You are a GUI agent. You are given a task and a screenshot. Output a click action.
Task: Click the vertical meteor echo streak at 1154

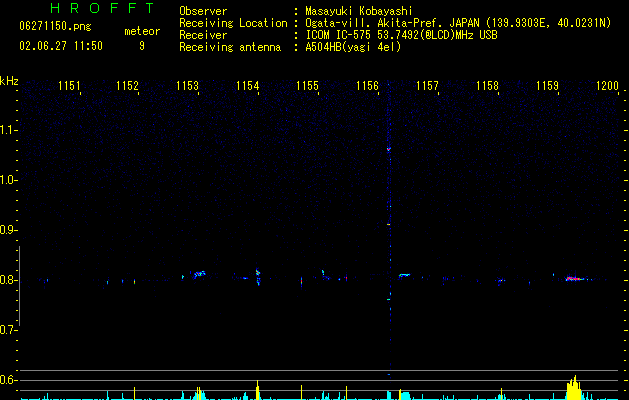pyautogui.click(x=258, y=276)
